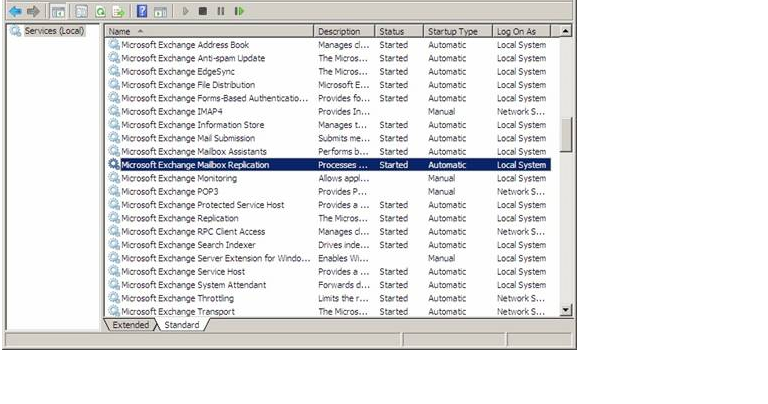Click the highlighted Microsoft Exchange Mailbox Replication row
The width and height of the screenshot is (768, 404).
(x=328, y=165)
